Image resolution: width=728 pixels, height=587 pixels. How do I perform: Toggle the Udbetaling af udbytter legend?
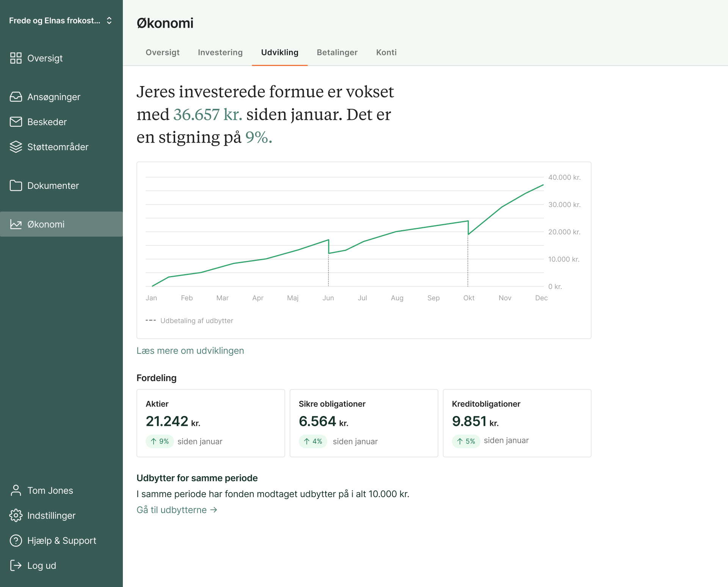[x=189, y=320]
